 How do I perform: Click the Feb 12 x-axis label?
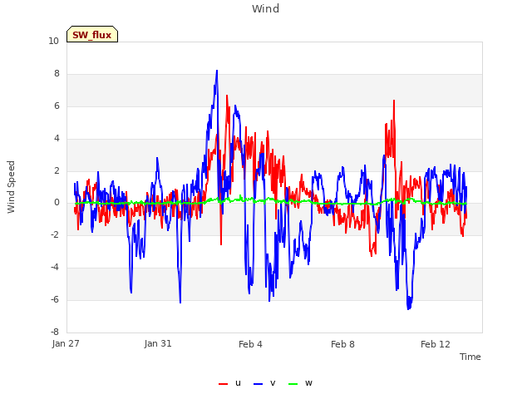(436, 344)
